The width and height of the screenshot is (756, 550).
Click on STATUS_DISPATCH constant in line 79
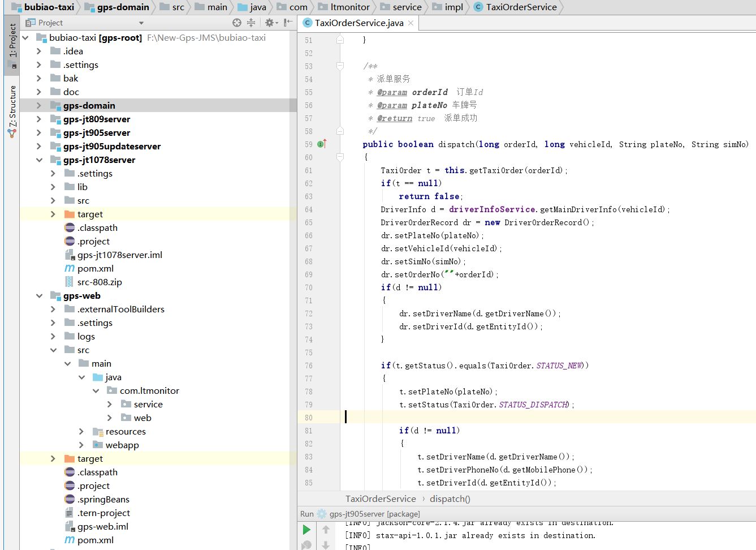click(x=533, y=405)
